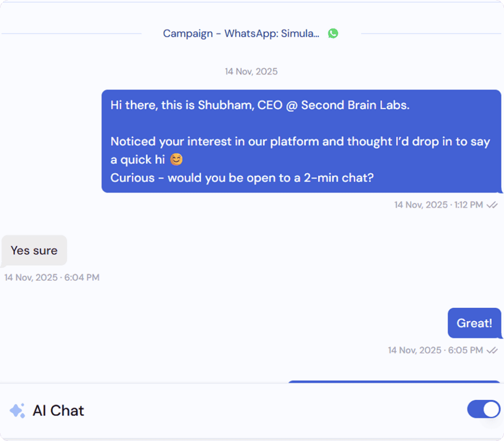Select the "Yes sure" reply bubble

[34, 250]
